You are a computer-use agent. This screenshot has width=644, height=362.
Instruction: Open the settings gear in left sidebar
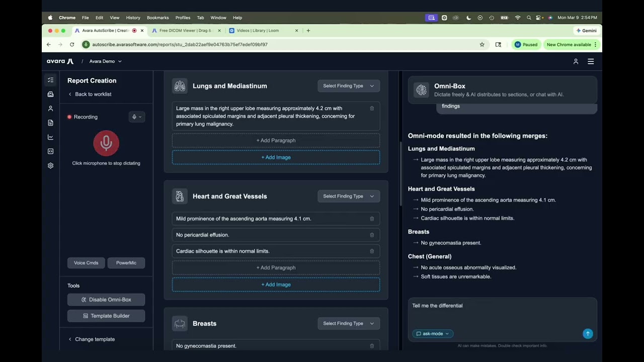[50, 165]
